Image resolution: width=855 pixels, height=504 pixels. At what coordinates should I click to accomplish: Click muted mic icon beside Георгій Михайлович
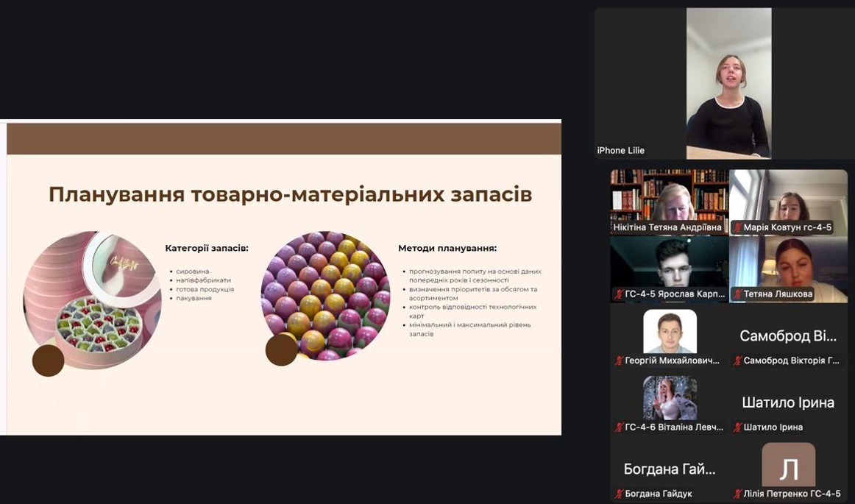pyautogui.click(x=619, y=361)
